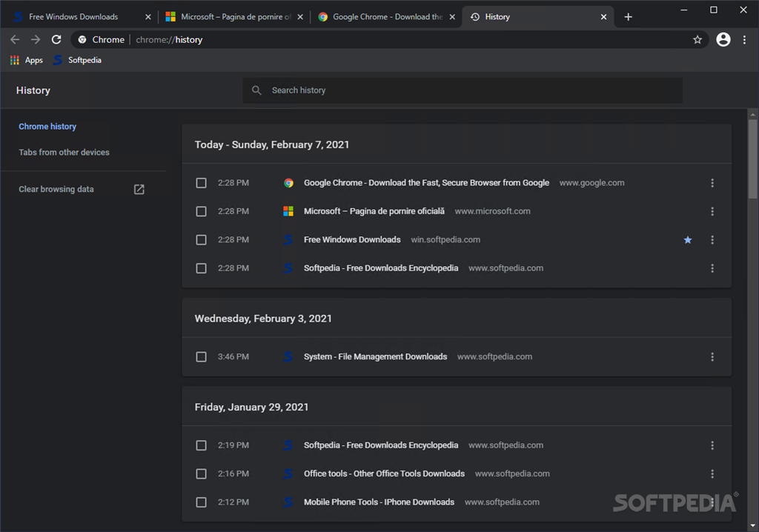
Task: Open a new tab with plus button
Action: pyautogui.click(x=628, y=17)
